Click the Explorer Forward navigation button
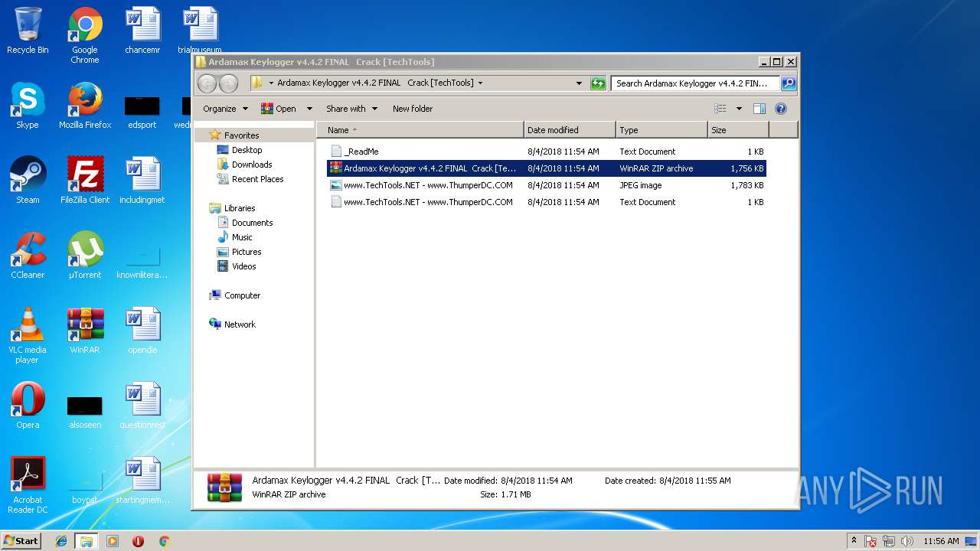 pyautogui.click(x=228, y=83)
